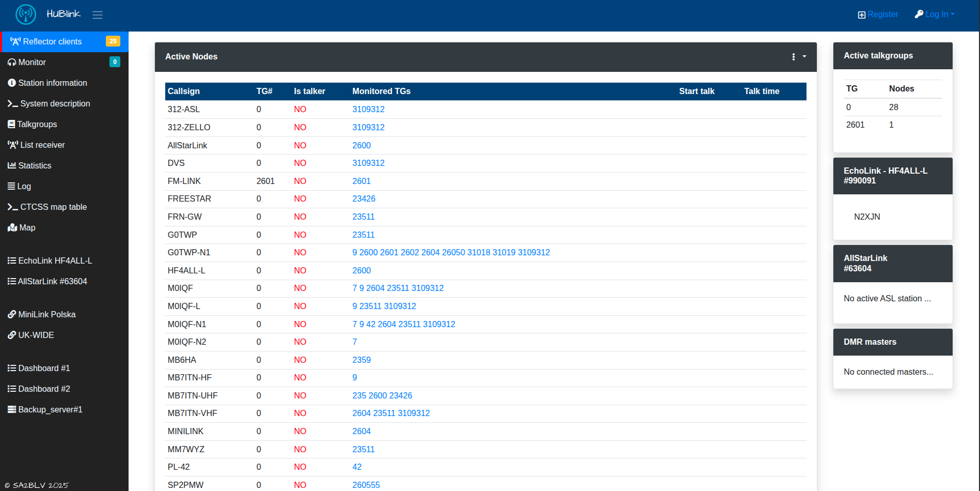Open Active Nodes options menu
This screenshot has height=491, width=980.
(x=794, y=57)
